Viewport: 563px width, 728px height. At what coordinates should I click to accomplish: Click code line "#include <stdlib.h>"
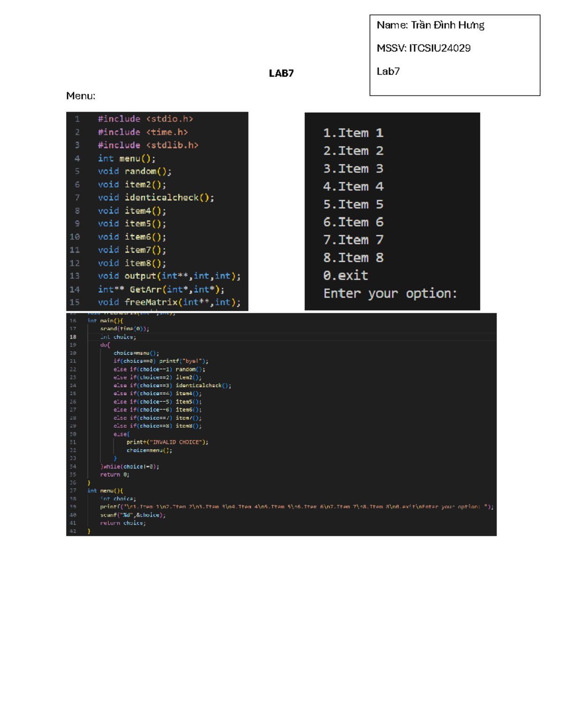click(148, 145)
